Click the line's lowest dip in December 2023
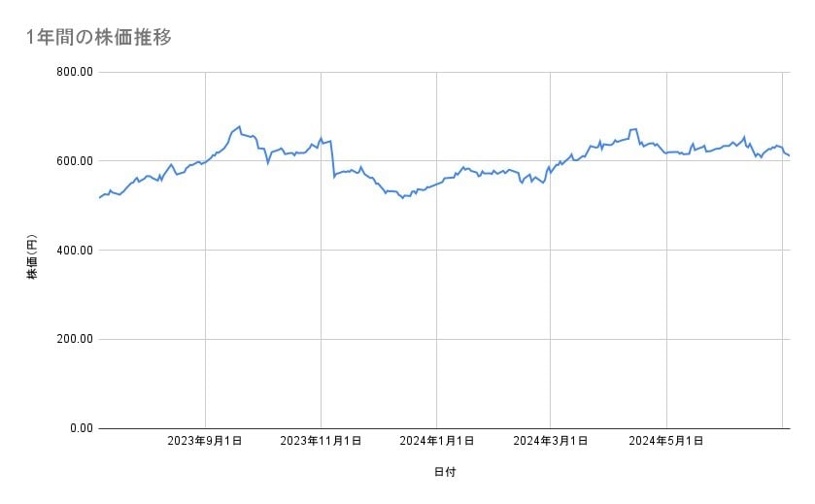This screenshot has height=504, width=815. tap(402, 197)
